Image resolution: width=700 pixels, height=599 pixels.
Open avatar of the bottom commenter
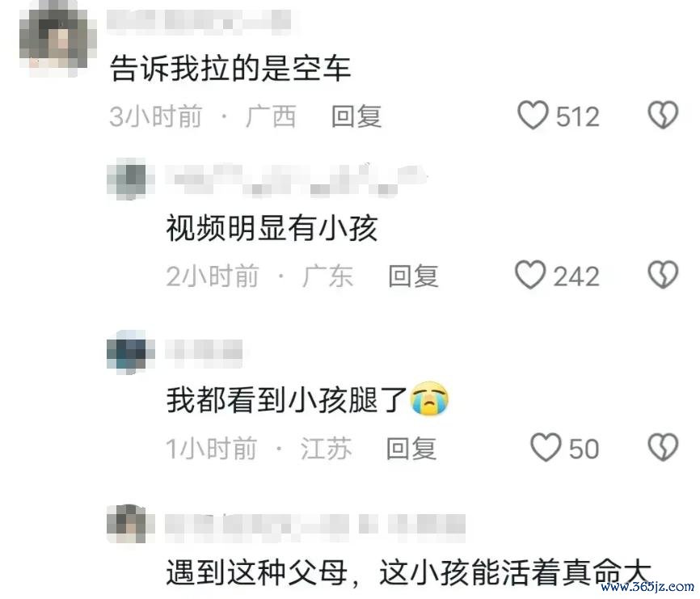129,524
